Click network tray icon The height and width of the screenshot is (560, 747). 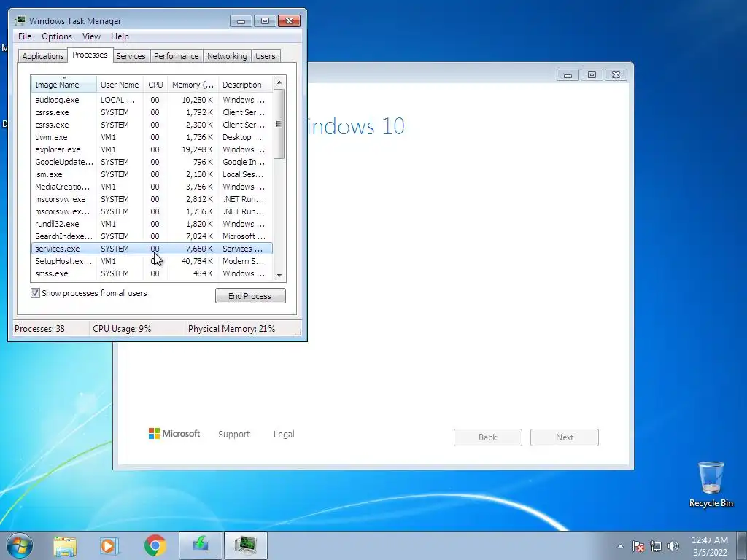(656, 546)
